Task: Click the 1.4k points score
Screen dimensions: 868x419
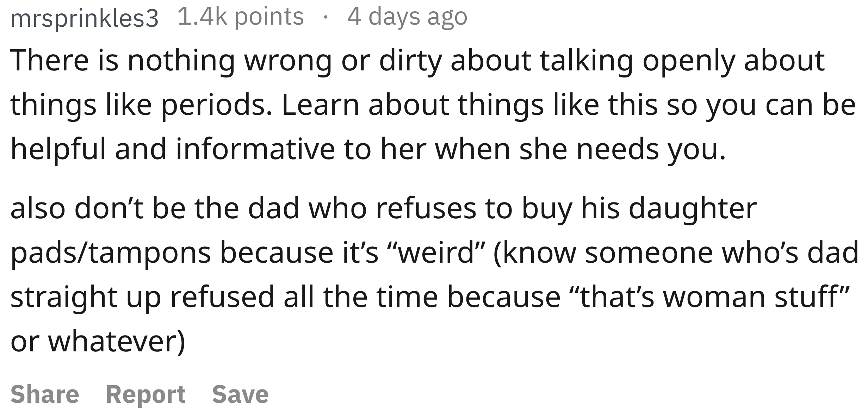Action: tap(241, 17)
